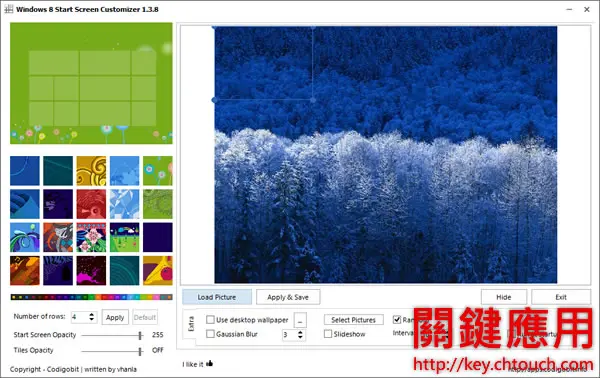Toggle the Gaussian Blur checkbox
Image resolution: width=600 pixels, height=378 pixels.
click(210, 334)
